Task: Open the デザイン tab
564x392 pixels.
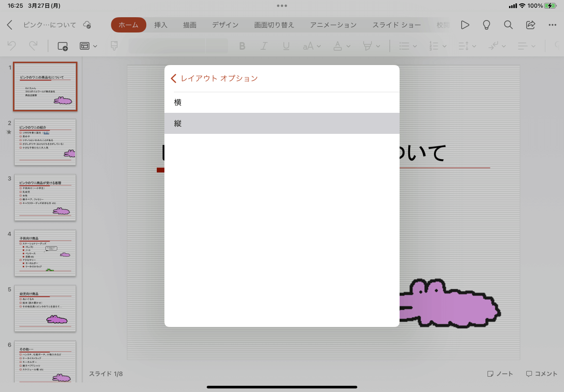Action: point(225,25)
